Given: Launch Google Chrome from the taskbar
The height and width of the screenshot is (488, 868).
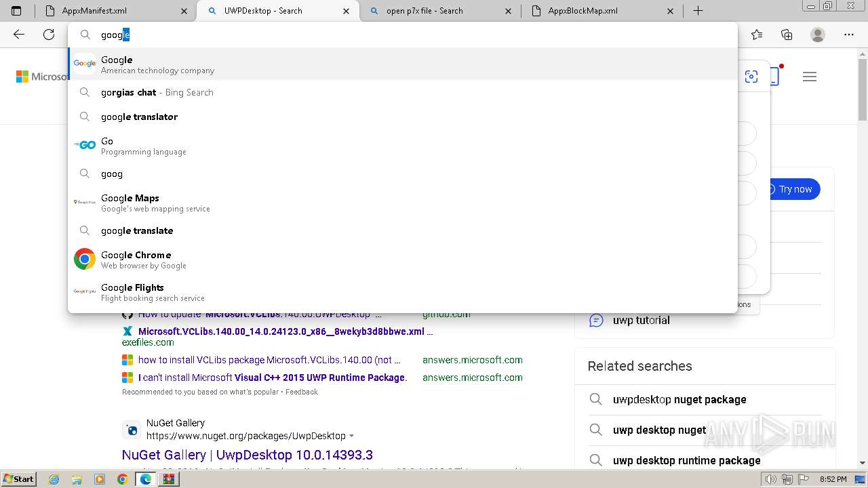Looking at the screenshot, I should [122, 479].
